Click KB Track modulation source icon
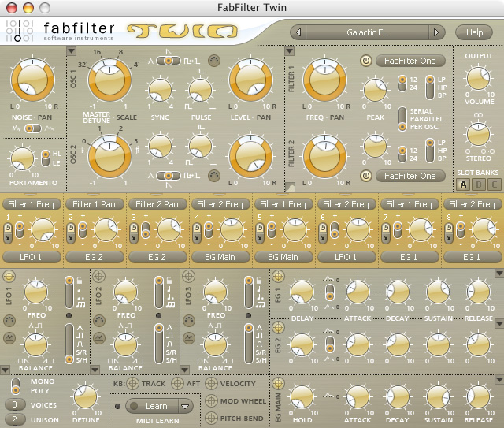Screen dimensions: 504x428 click(132, 384)
